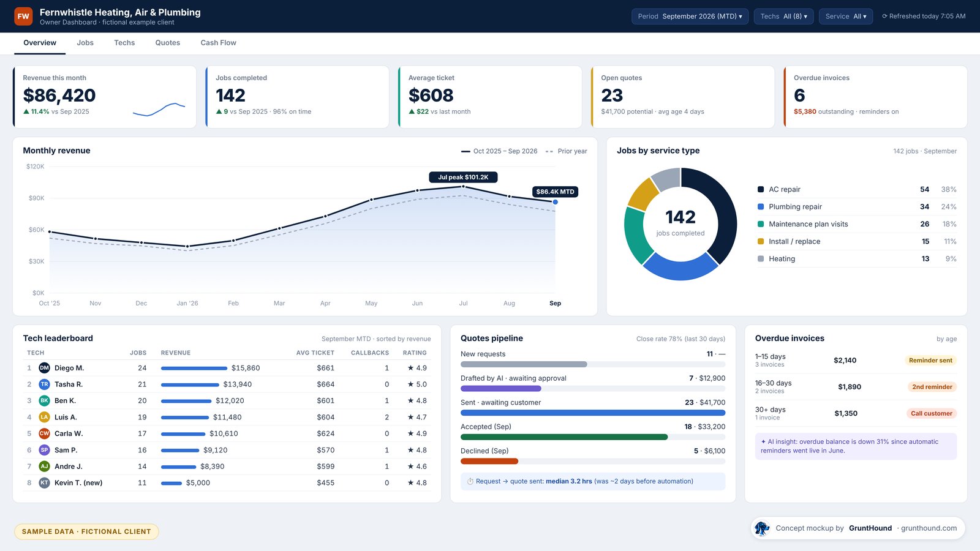The width and height of the screenshot is (980, 551).
Task: Click the Install / replace legend swatch
Action: tap(761, 241)
